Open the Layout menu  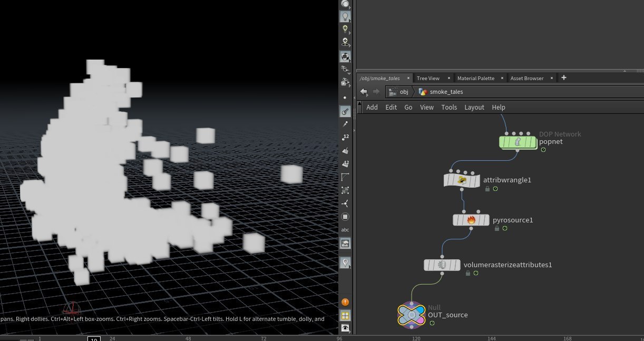(474, 107)
